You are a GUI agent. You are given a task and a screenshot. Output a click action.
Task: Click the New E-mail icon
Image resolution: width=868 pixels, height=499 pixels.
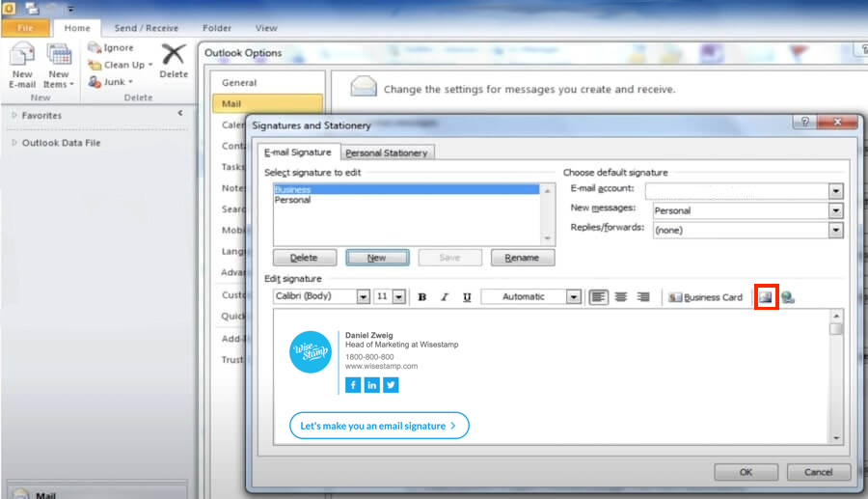(22, 55)
